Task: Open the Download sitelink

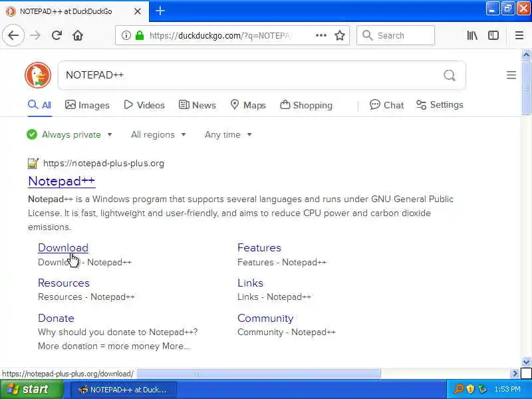Action: pos(63,247)
